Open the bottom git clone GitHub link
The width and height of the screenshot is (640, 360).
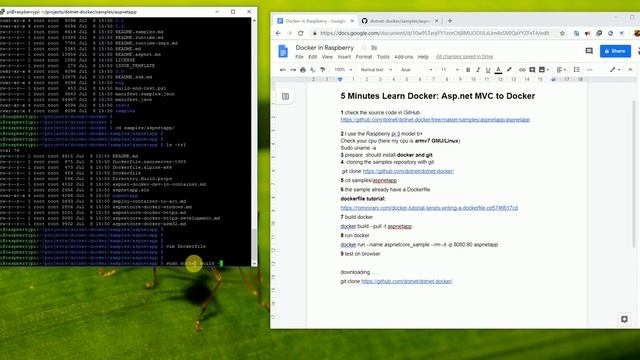pyautogui.click(x=407, y=281)
